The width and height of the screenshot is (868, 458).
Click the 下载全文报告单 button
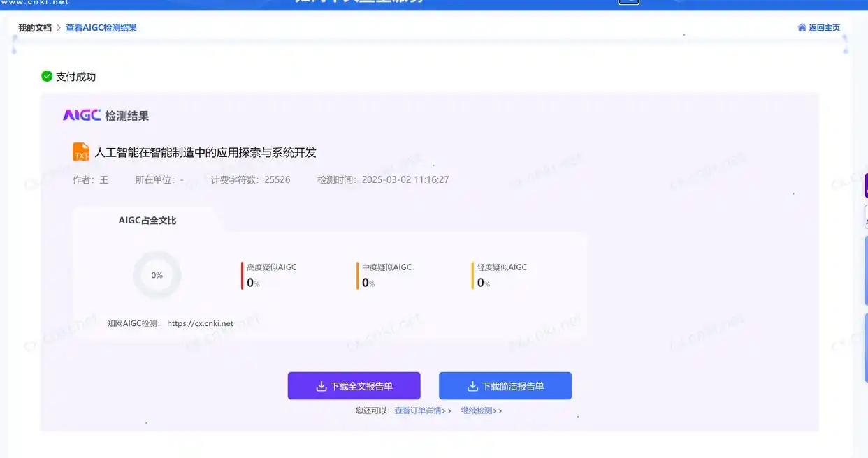point(354,385)
